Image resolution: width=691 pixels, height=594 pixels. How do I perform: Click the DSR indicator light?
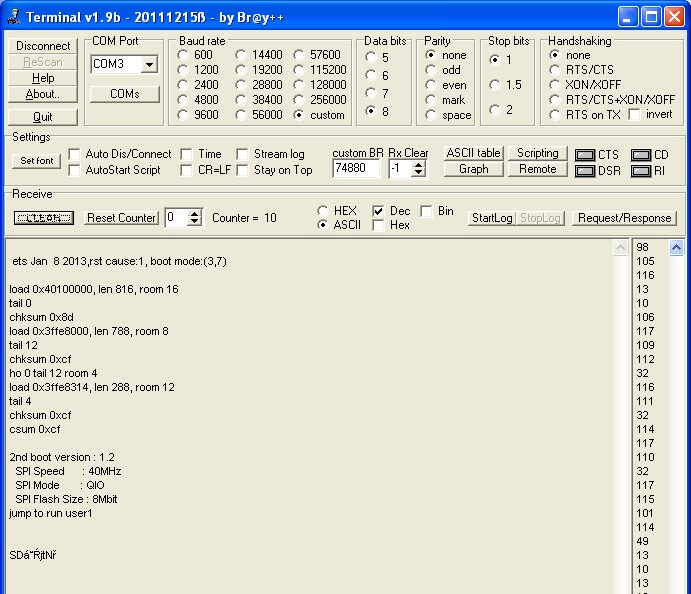pyautogui.click(x=585, y=171)
